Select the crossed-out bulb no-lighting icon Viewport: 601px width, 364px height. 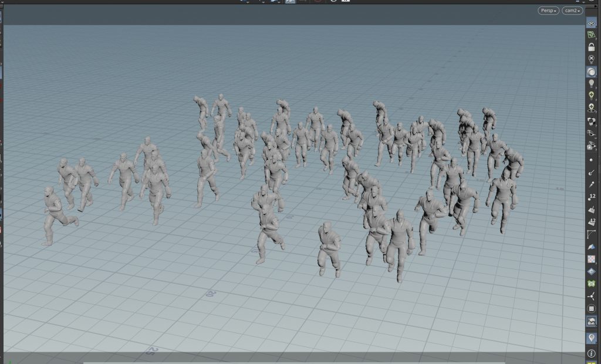(x=592, y=59)
